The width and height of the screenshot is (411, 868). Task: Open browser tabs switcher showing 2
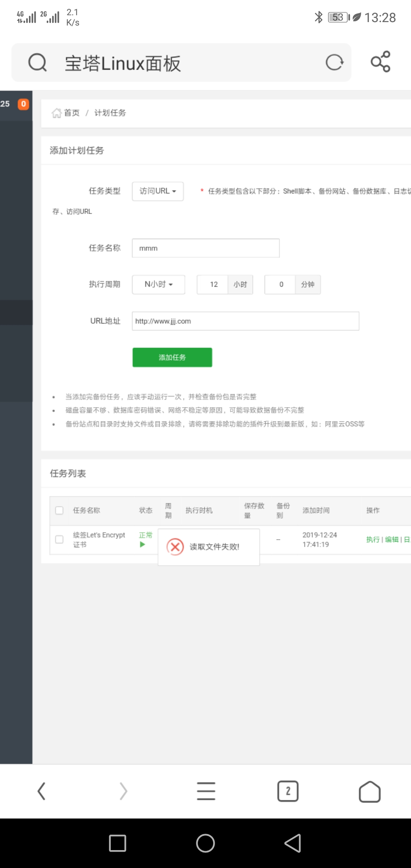288,791
